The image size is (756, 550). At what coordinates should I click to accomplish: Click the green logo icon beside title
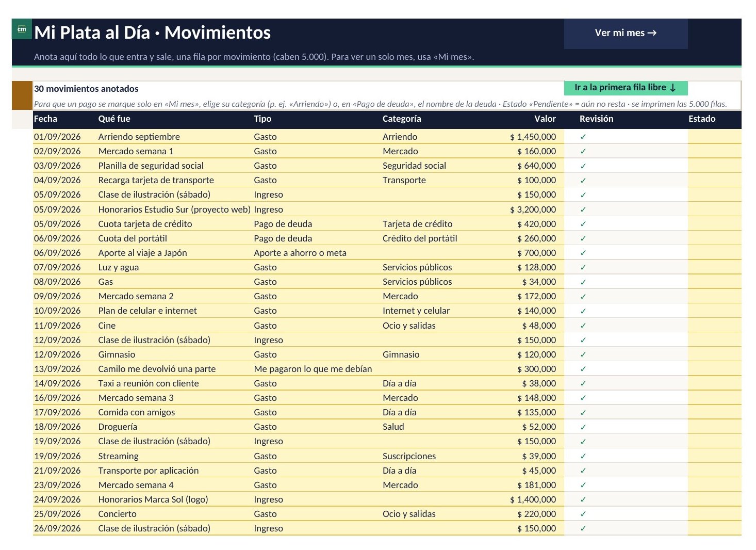22,29
